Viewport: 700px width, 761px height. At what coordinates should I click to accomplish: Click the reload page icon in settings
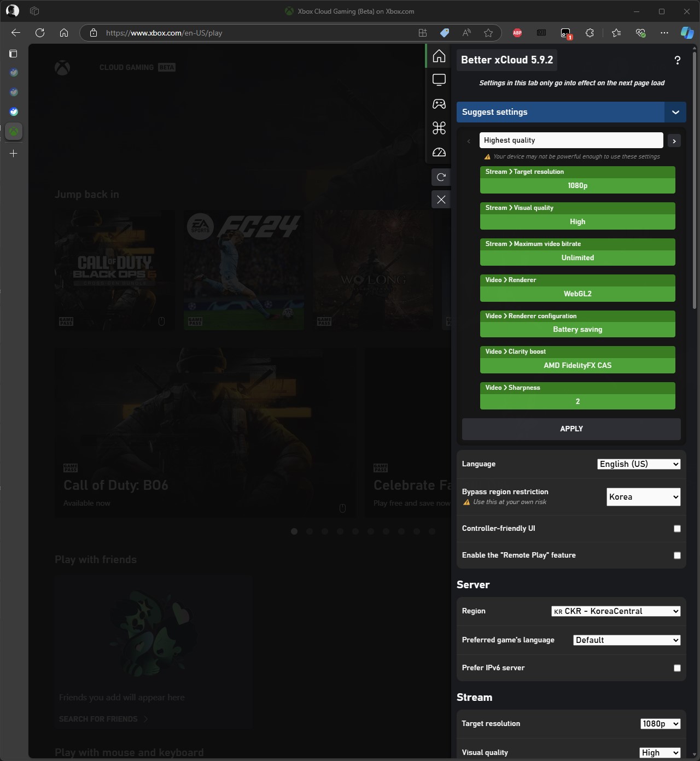(441, 177)
